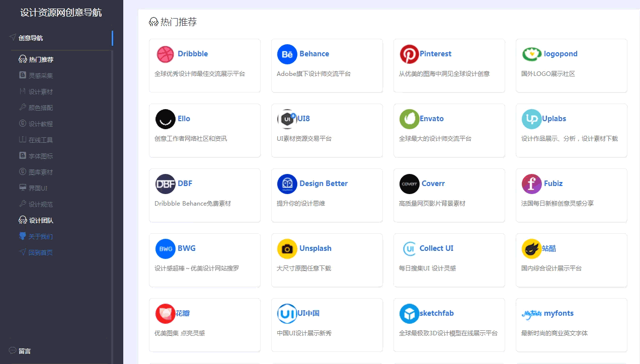The width and height of the screenshot is (640, 364).
Task: Click the 花瓣 red petal logo
Action: 166,314
